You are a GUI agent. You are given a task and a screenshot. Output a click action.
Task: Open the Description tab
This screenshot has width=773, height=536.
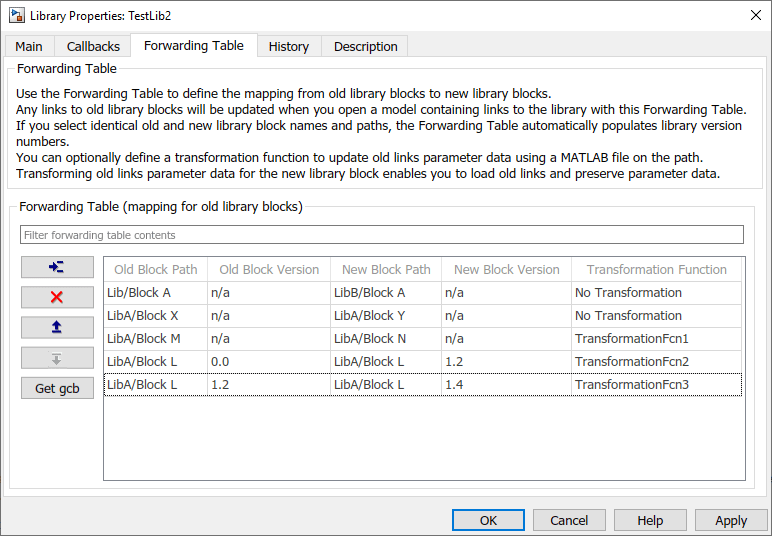(365, 46)
